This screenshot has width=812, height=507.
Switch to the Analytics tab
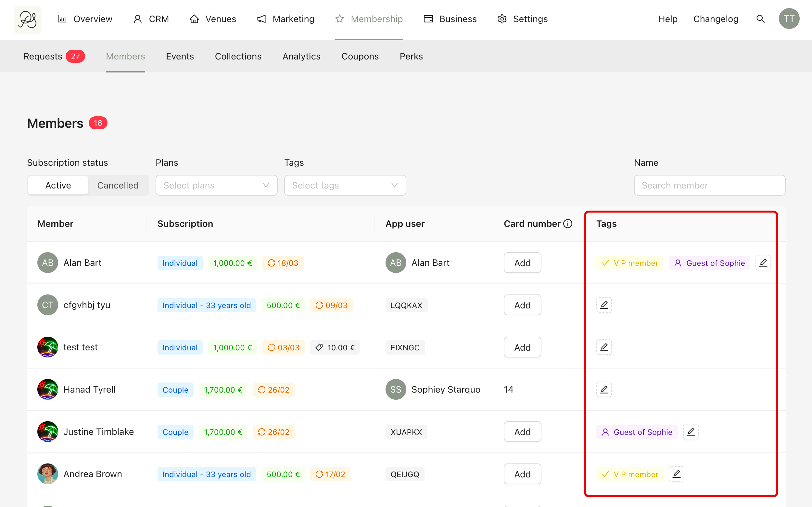[301, 56]
